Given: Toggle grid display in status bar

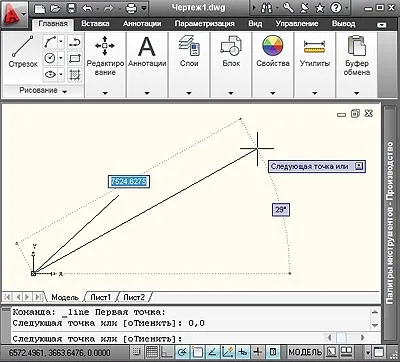Looking at the screenshot, I should (152, 352).
